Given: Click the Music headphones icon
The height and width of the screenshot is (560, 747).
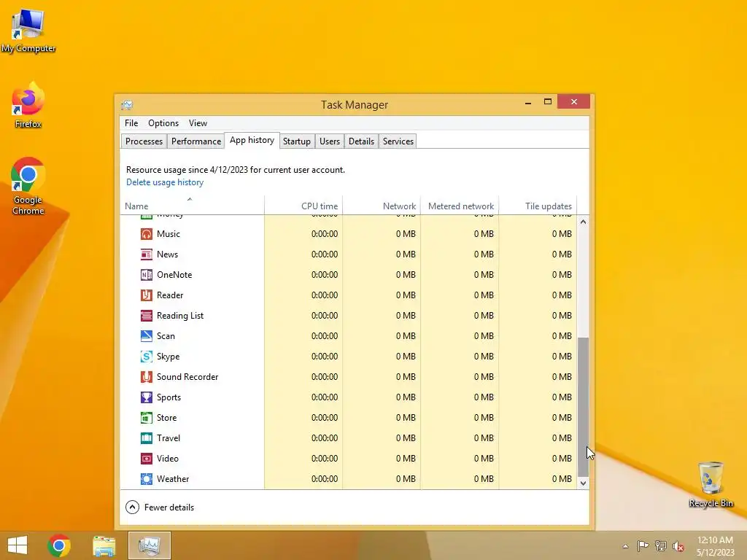Looking at the screenshot, I should [x=146, y=234].
